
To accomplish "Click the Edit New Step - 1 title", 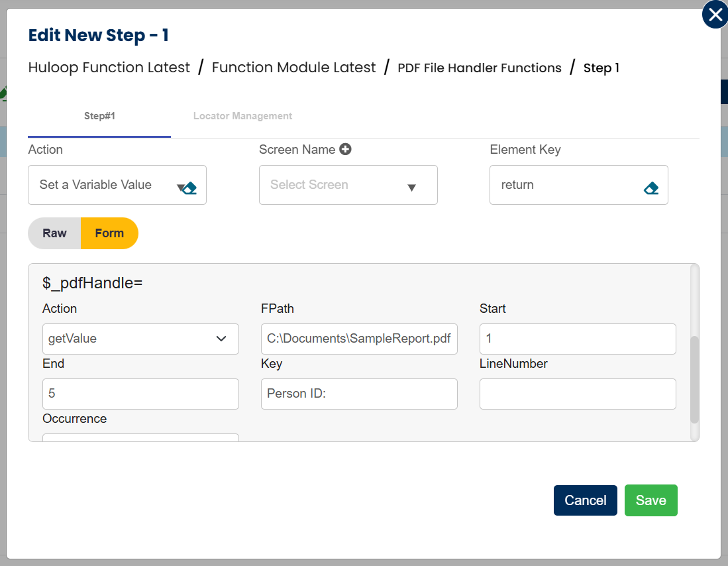I will [99, 35].
